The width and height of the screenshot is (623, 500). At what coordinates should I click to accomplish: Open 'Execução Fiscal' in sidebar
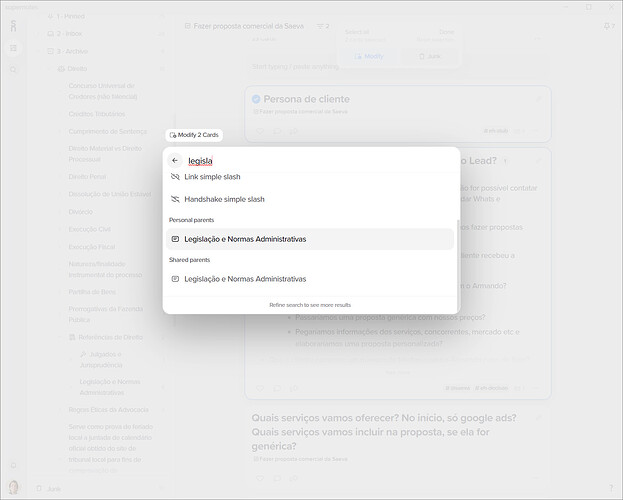(91, 247)
